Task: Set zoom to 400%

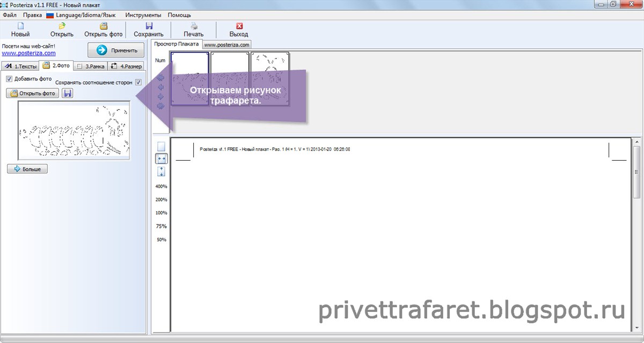Action: (x=162, y=187)
